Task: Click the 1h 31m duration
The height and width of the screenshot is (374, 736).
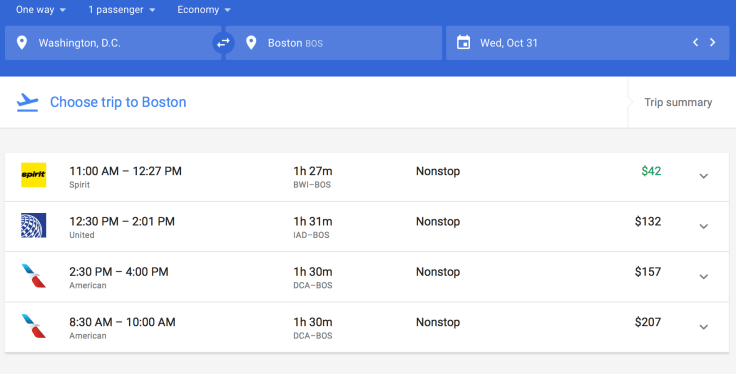Action: 313,221
